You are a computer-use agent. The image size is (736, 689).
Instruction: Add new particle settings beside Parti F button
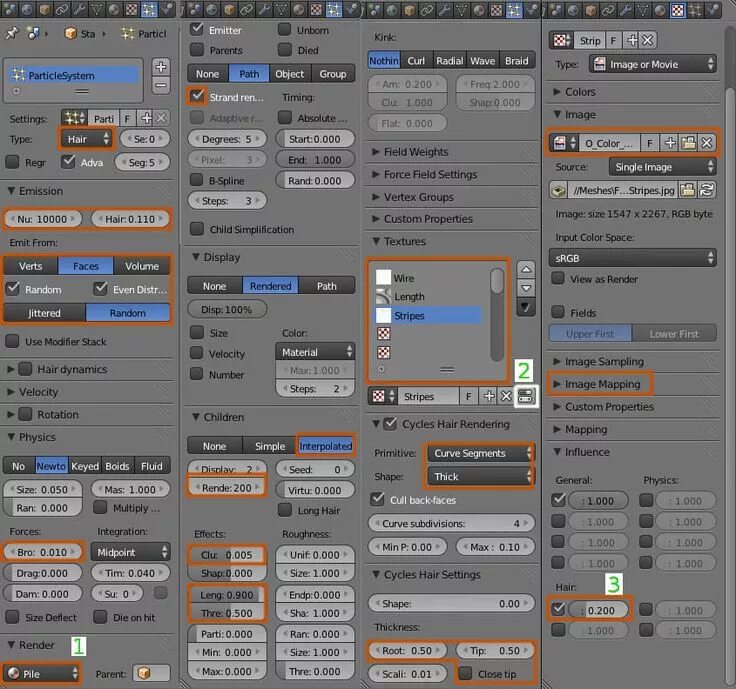(146, 119)
